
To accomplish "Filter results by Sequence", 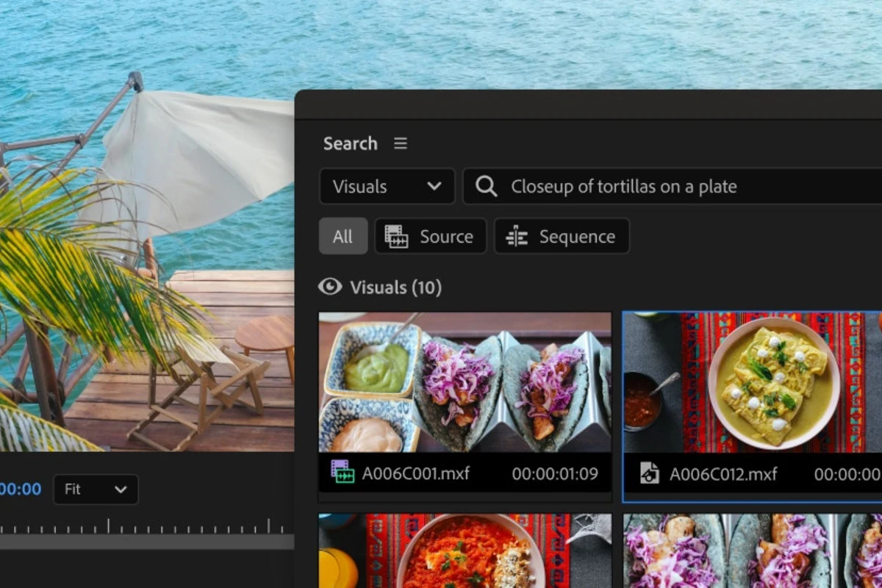I will pos(562,237).
